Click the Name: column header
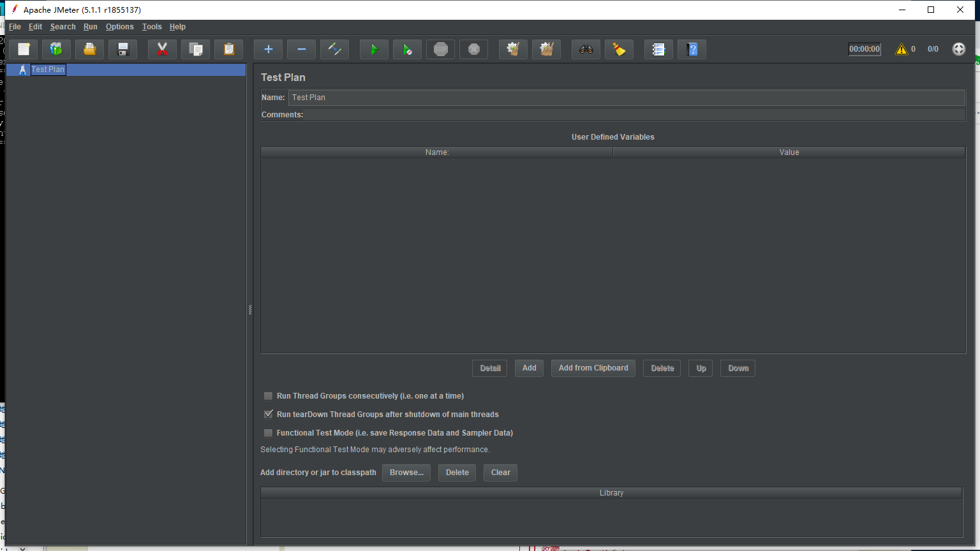 coord(437,152)
